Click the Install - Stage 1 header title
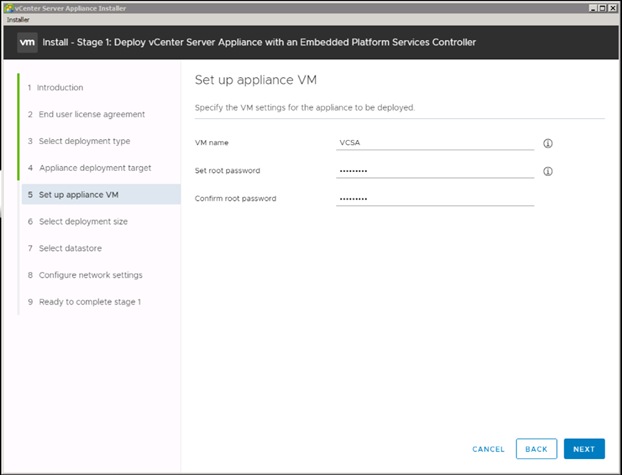Image resolution: width=622 pixels, height=475 pixels. 259,42
